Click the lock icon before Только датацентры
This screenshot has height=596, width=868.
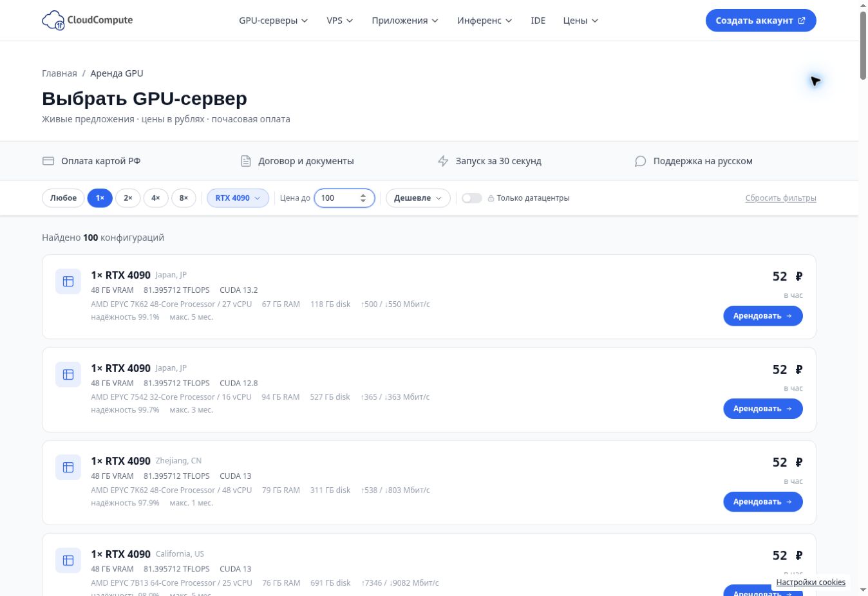tap(491, 198)
